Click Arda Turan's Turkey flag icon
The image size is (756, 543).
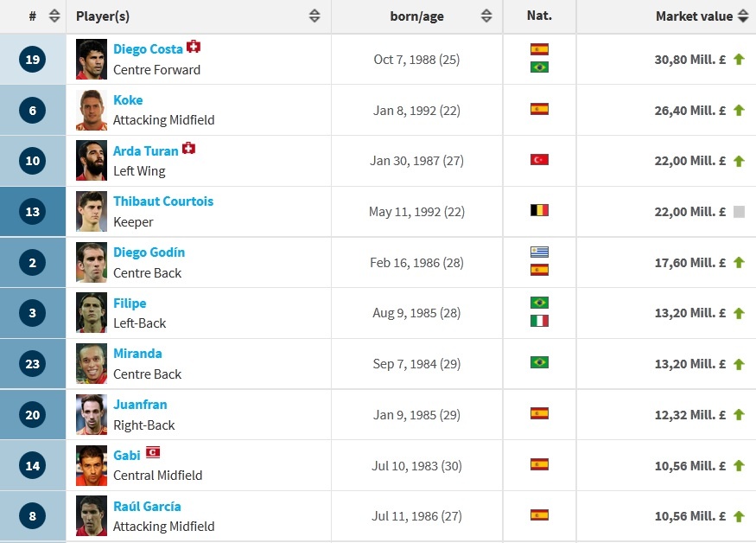click(539, 160)
